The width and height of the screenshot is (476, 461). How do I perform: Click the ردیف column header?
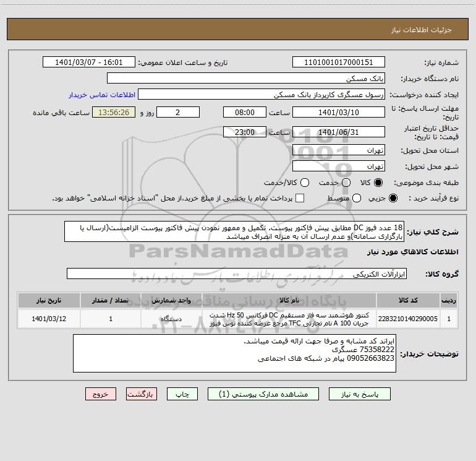coord(449,300)
